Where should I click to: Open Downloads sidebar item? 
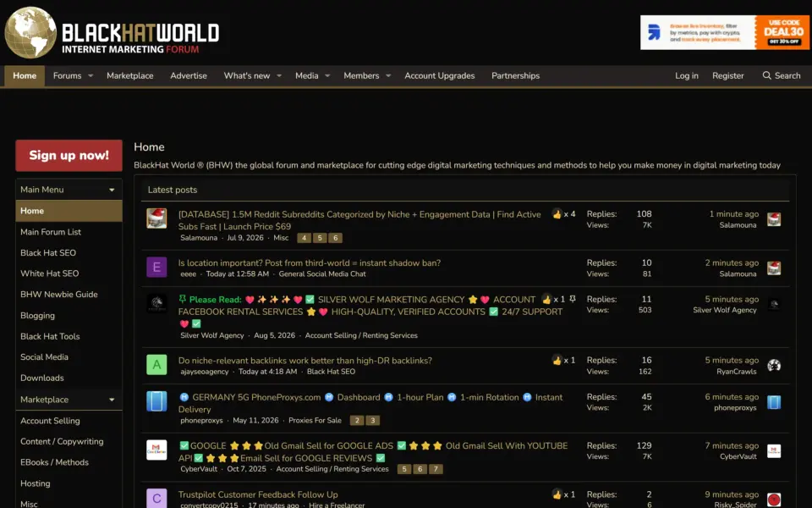click(42, 378)
